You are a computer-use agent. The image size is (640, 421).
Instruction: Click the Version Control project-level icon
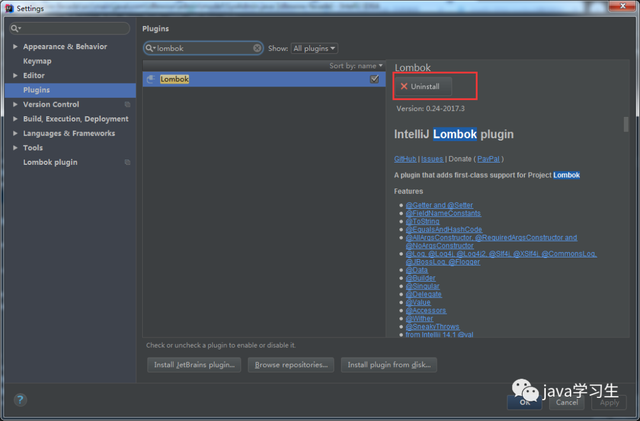pyautogui.click(x=127, y=105)
